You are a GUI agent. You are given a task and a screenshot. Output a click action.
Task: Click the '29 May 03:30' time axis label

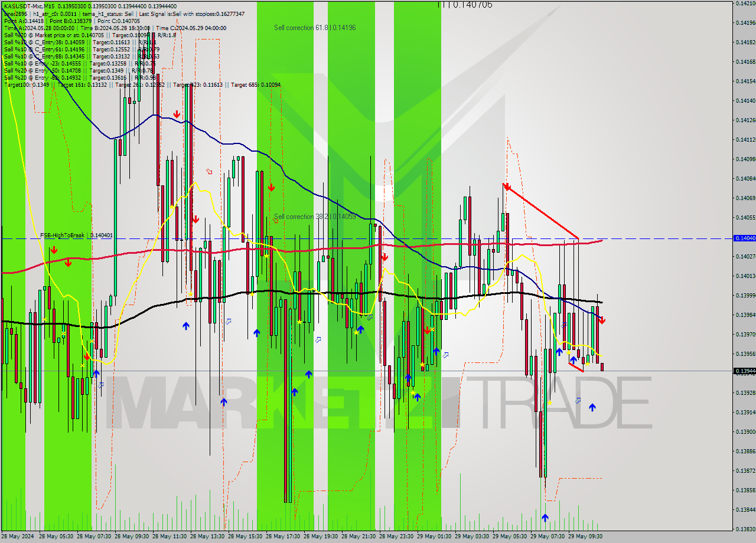pyautogui.click(x=473, y=537)
